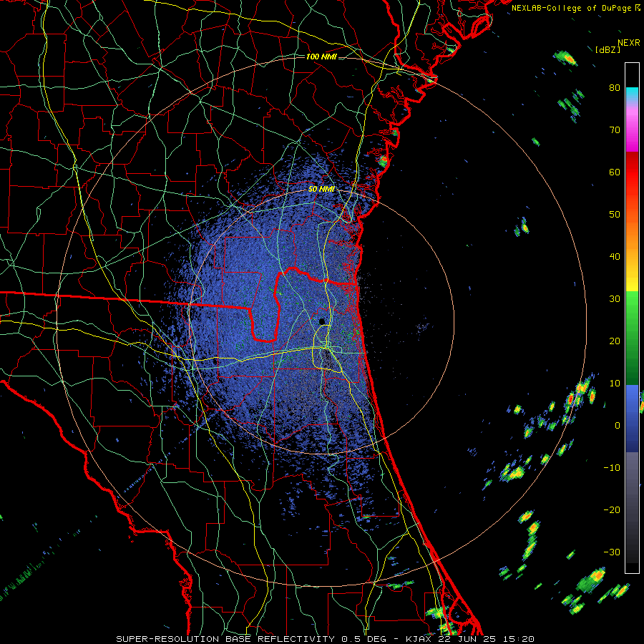The image size is (644, 644).
Task: Click the "100 NMI" range ring label
Action: (321, 57)
